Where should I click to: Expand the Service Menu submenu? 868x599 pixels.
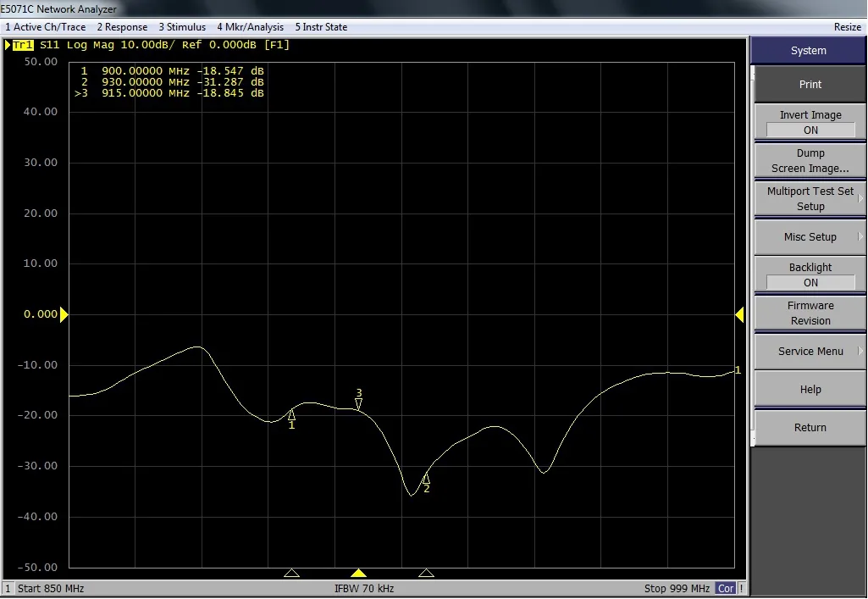810,352
